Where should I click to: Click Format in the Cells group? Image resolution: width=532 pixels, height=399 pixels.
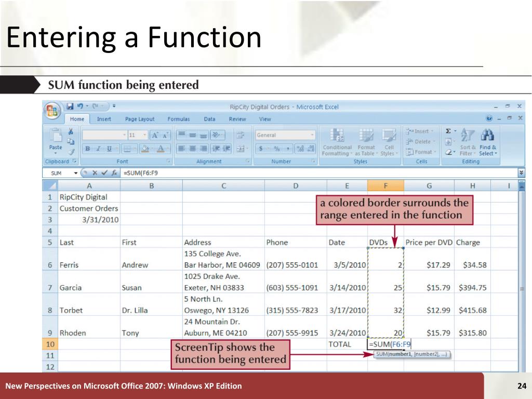coord(420,152)
